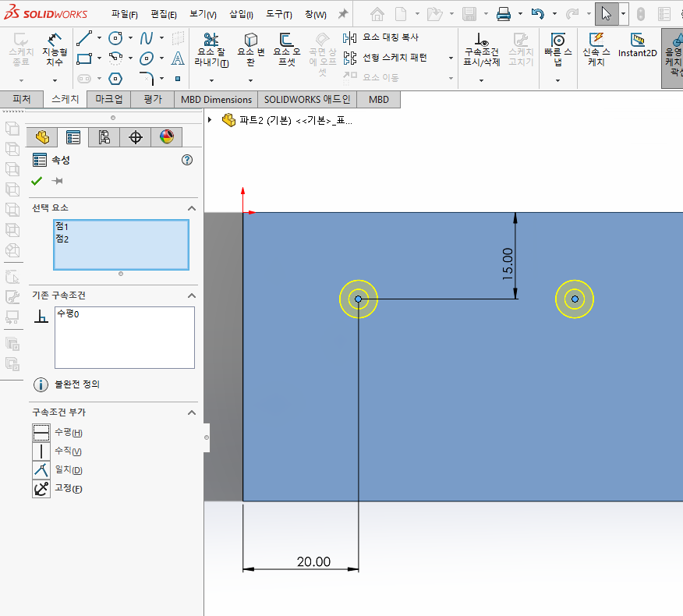Screen dimensions: 683x616
Task: Select 점2 in selected entities list
Action: click(62, 239)
